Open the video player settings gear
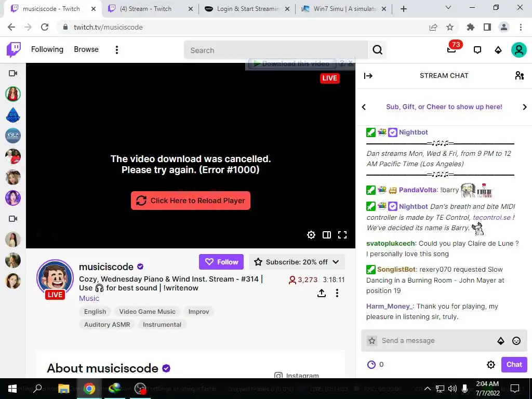 311,235
